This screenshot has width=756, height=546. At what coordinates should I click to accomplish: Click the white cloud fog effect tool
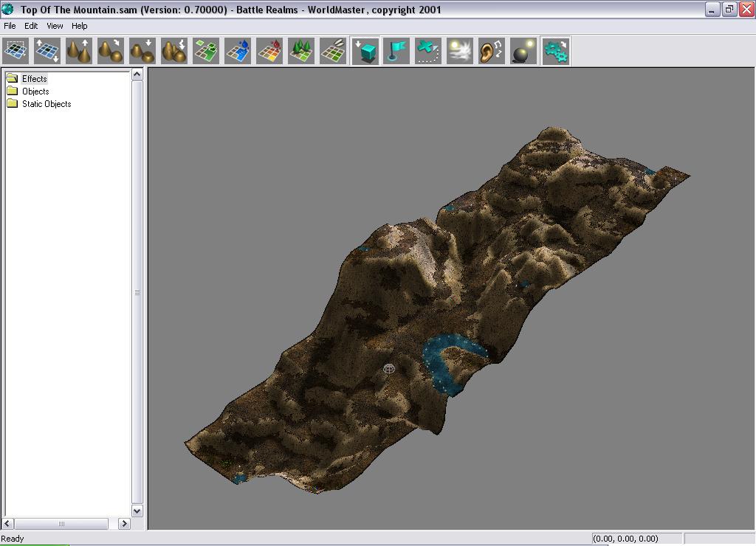coord(460,52)
